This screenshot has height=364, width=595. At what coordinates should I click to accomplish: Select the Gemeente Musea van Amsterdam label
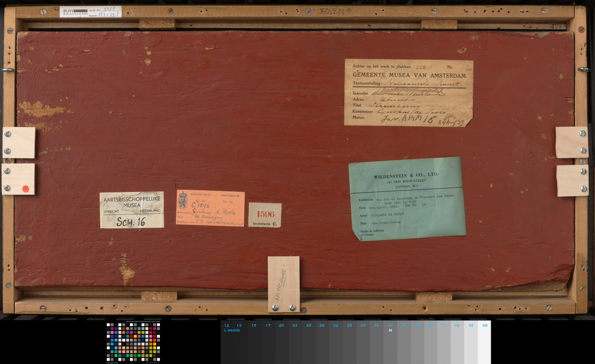click(408, 92)
